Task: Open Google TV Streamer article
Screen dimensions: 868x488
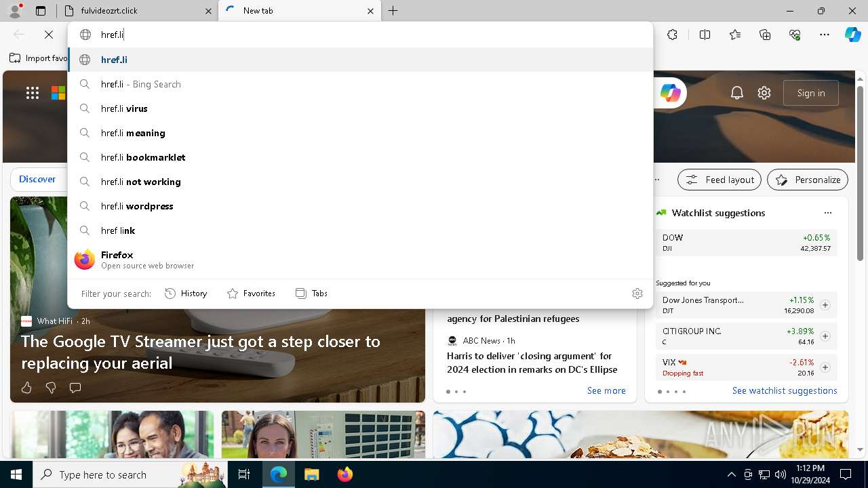Action: [201, 352]
